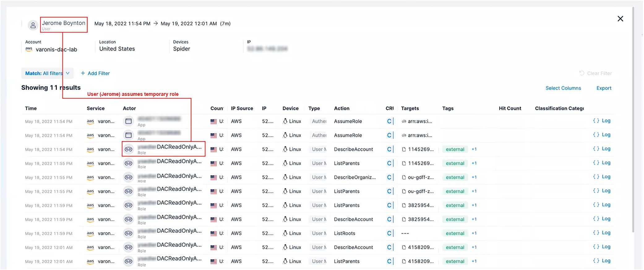Sort by the Device column header
This screenshot has width=644, height=270.
tap(290, 108)
